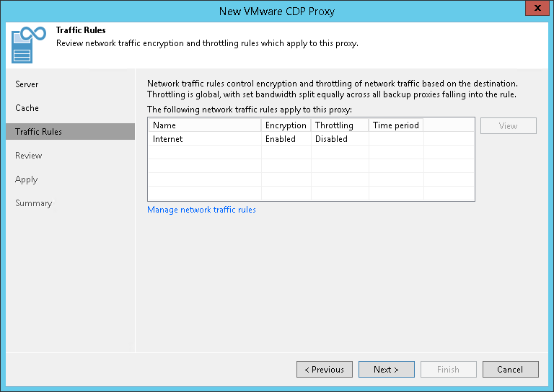This screenshot has width=554, height=392.
Task: Sort by the Throttling column
Action: 335,125
